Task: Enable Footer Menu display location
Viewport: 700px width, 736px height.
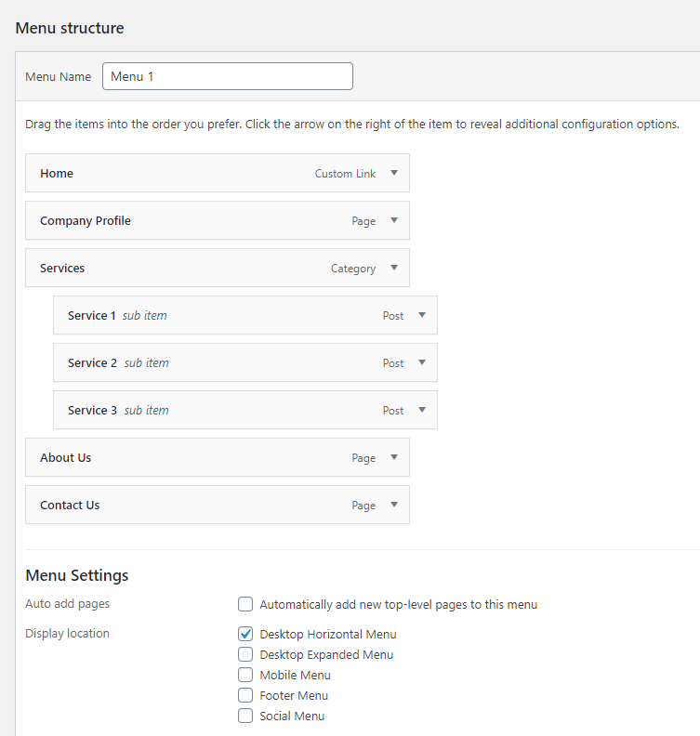Action: [x=245, y=695]
